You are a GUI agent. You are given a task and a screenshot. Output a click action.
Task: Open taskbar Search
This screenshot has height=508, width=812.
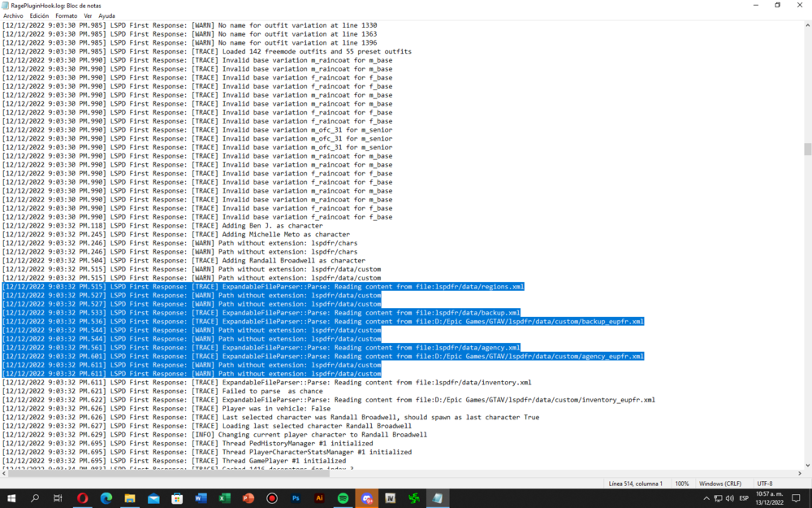[35, 499]
